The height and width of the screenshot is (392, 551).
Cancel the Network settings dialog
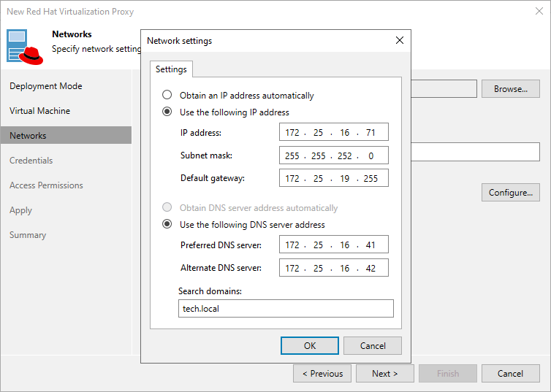click(x=373, y=345)
